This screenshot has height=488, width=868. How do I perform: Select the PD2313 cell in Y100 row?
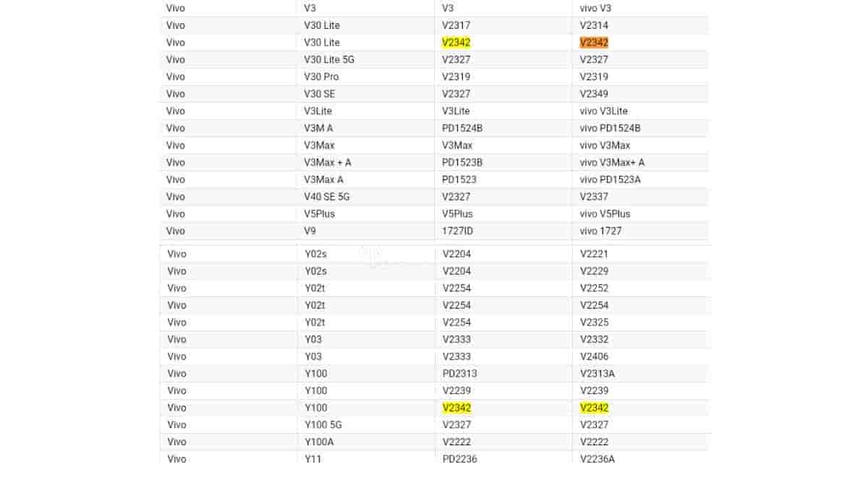point(459,374)
